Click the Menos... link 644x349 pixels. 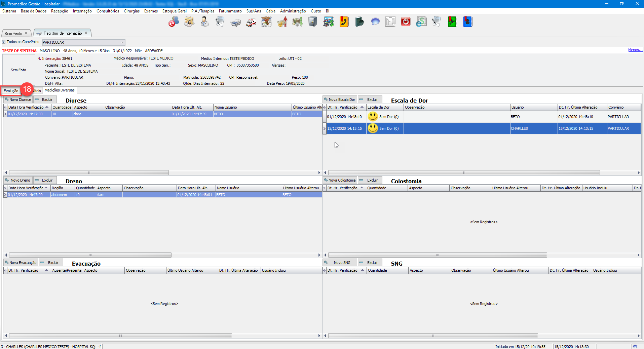click(x=635, y=50)
